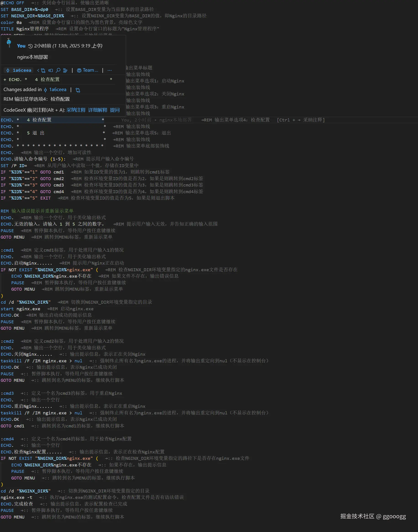This screenshot has height=532, width=418.
Task: Click compare icon beside 'Changes added in'
Action: coord(78,90)
